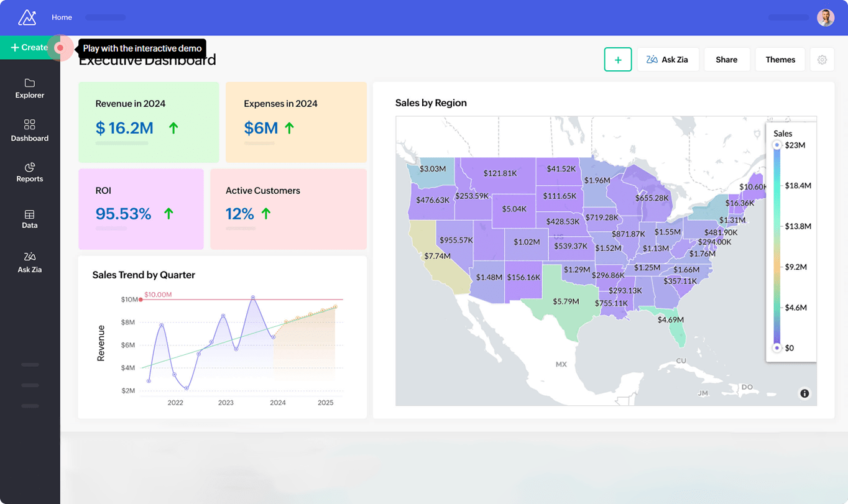The height and width of the screenshot is (504, 848).
Task: Click the Sales legend bottom $0 handle
Action: point(777,348)
